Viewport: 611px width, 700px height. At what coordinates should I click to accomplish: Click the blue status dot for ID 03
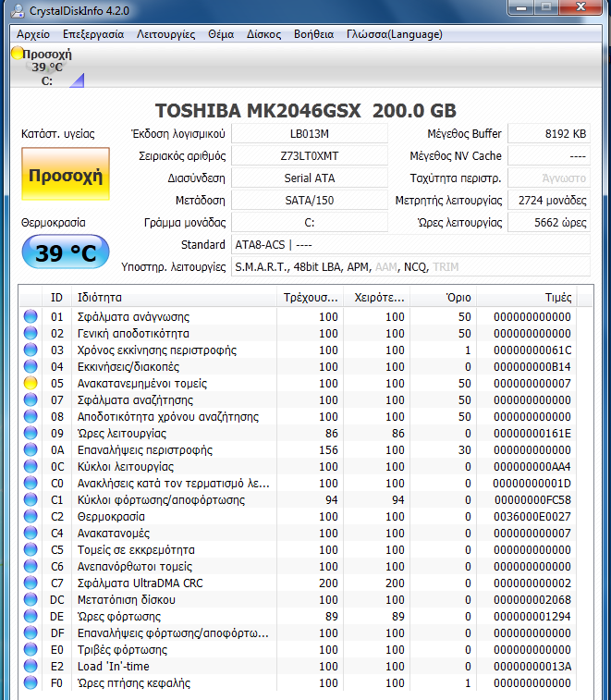(x=31, y=350)
